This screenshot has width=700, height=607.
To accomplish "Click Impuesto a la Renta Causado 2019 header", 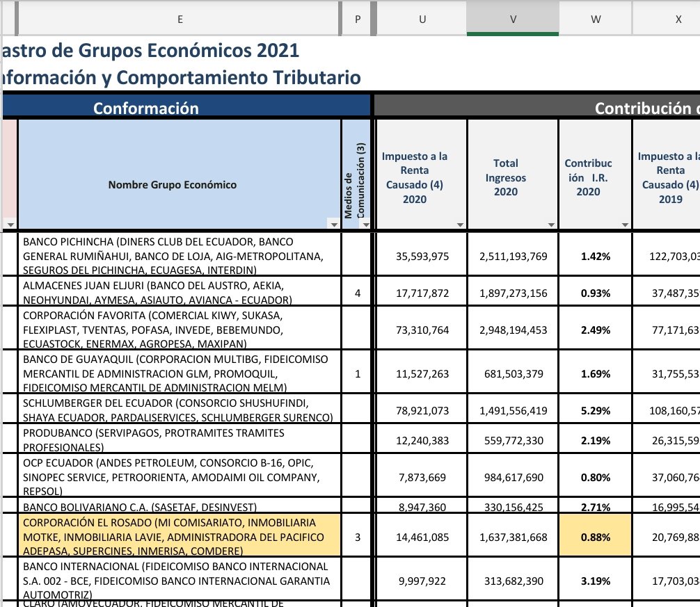I will pyautogui.click(x=667, y=175).
